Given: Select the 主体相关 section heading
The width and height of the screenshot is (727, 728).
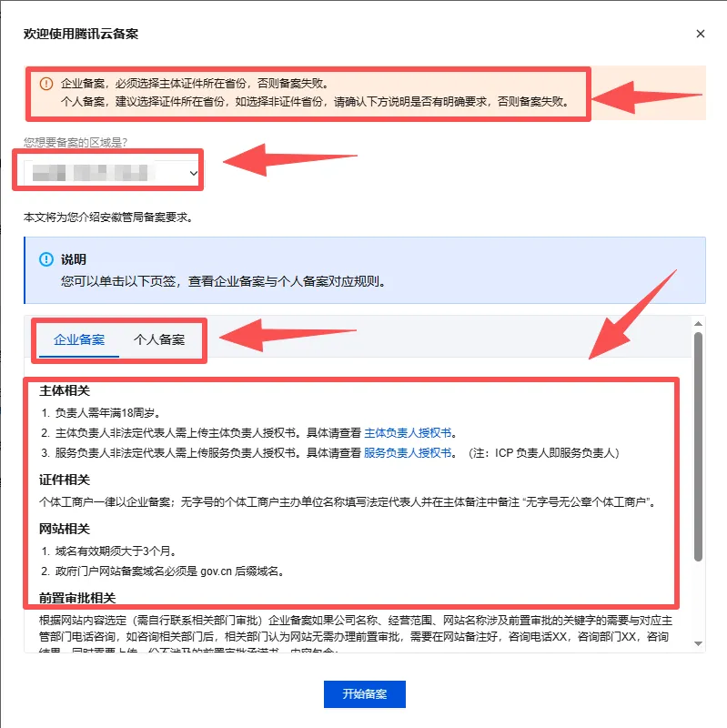Looking at the screenshot, I should tap(65, 390).
